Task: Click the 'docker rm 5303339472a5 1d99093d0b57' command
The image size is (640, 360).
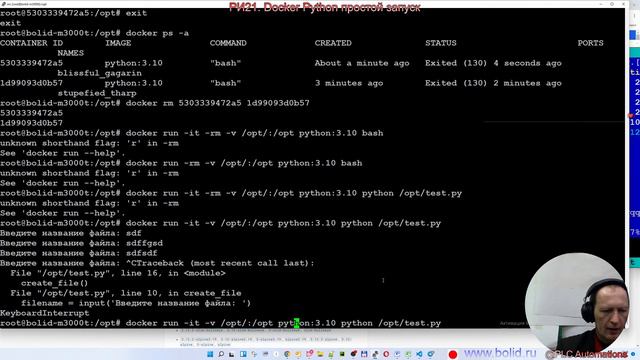Action: click(x=218, y=103)
